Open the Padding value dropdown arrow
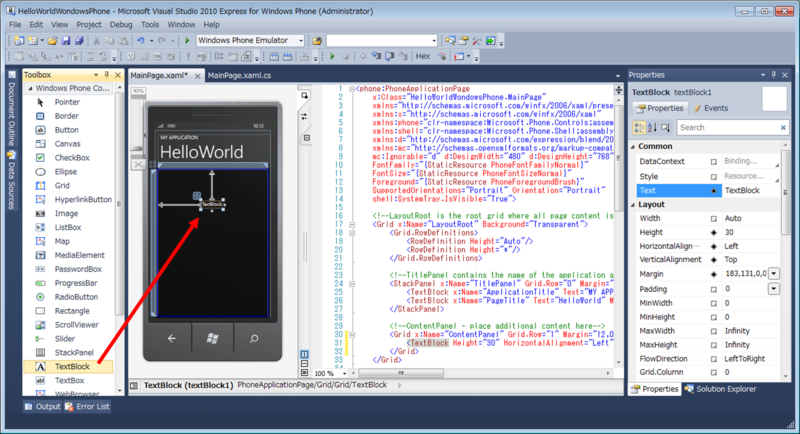 pyautogui.click(x=774, y=289)
